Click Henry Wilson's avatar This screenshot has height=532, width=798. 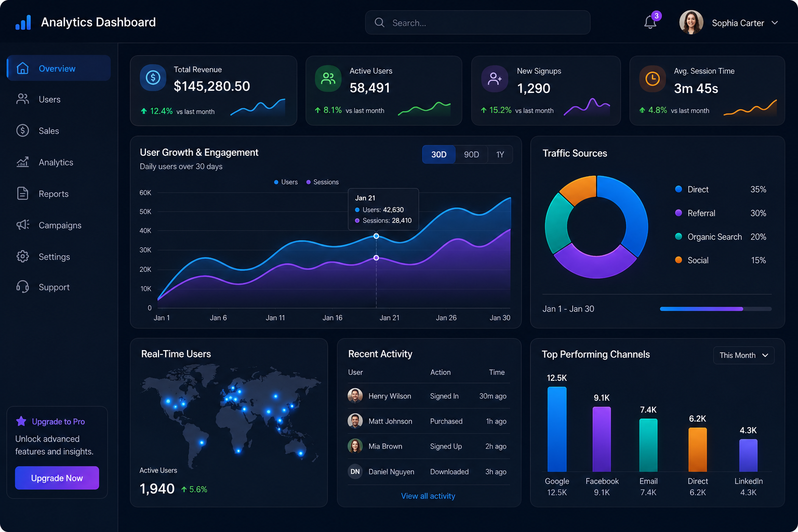tap(355, 395)
